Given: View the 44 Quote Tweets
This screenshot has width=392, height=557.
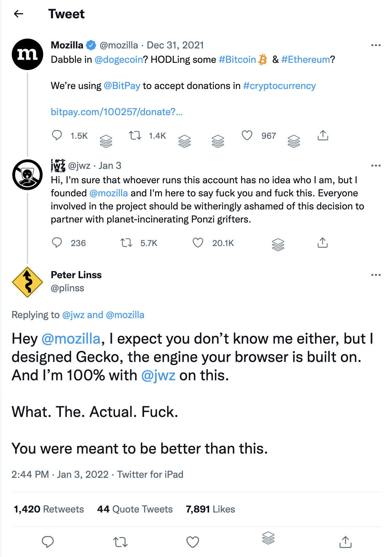Looking at the screenshot, I should point(135,509).
